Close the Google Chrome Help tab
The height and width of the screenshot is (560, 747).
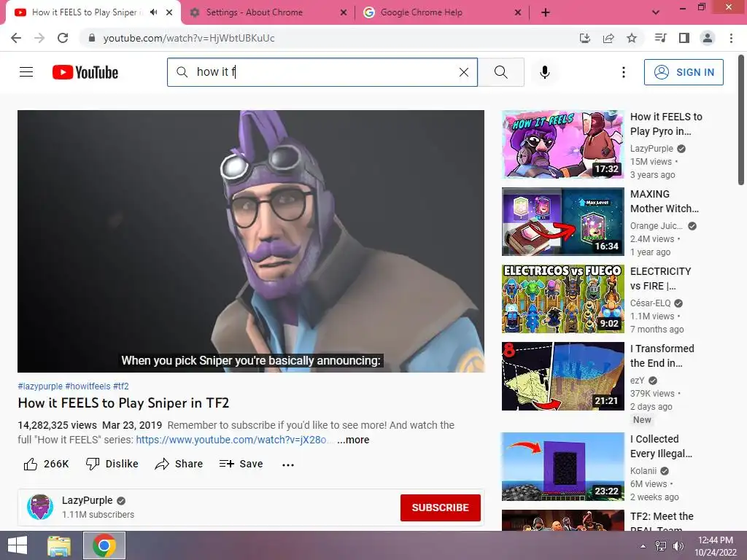tap(518, 12)
